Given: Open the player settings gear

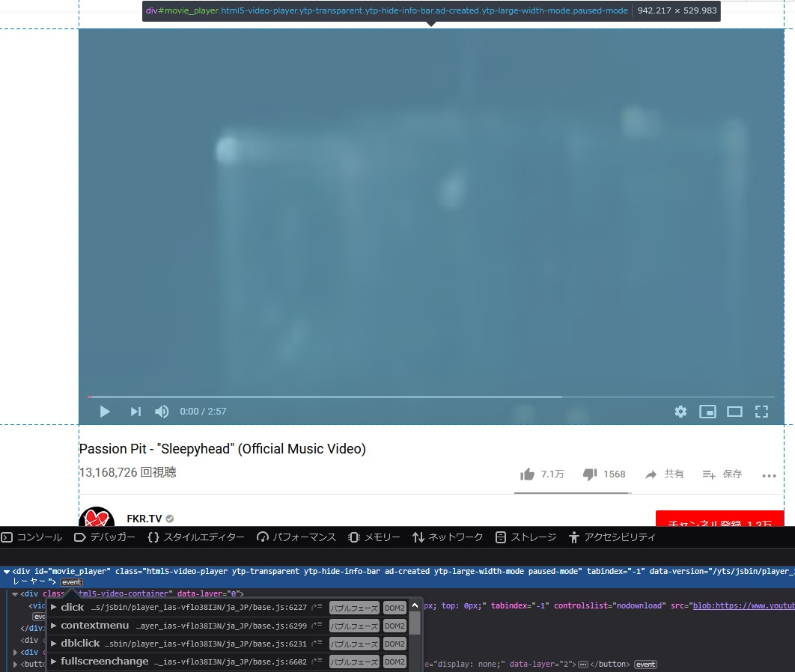Looking at the screenshot, I should [680, 412].
